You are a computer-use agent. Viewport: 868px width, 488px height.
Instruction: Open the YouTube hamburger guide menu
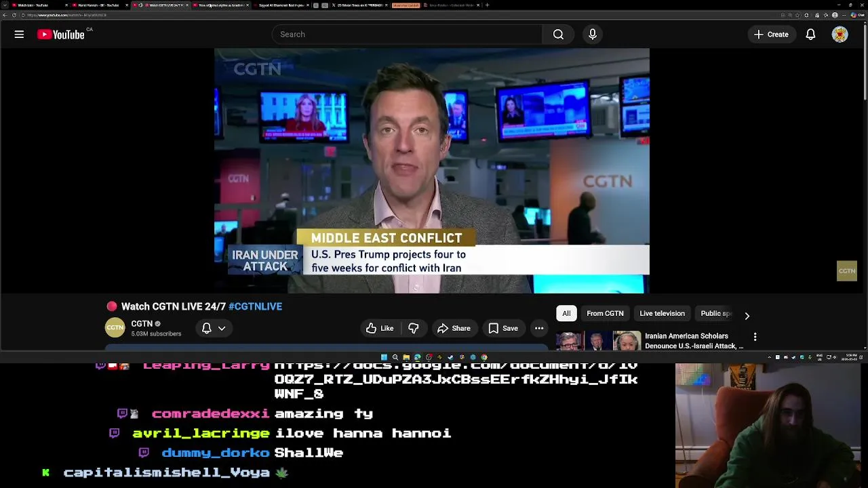click(x=19, y=35)
